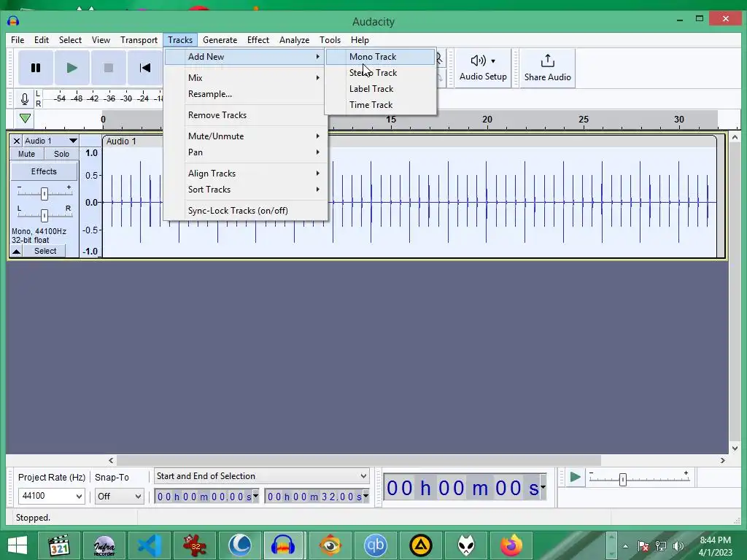Expand the Mix submenu
Viewport: 747px width, 560px height.
(x=246, y=77)
